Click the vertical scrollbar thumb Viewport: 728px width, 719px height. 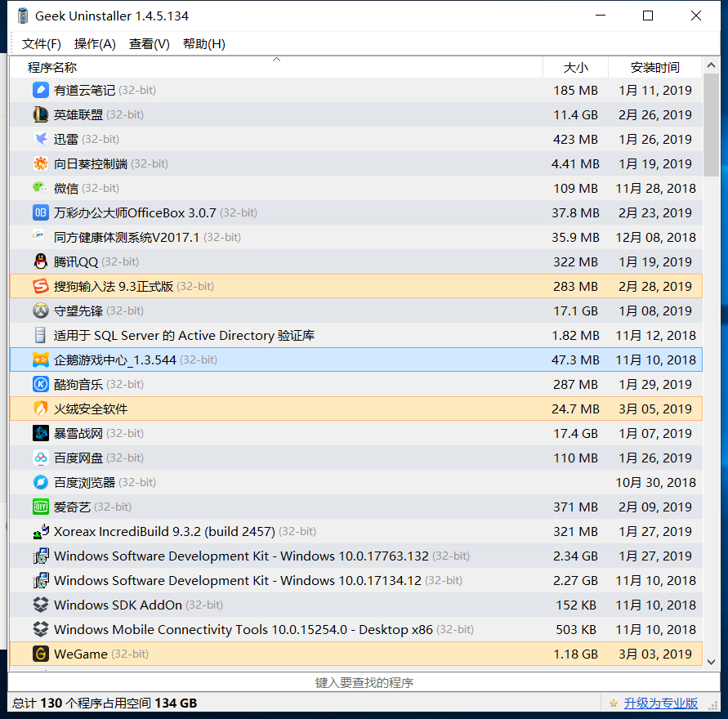pos(711,125)
